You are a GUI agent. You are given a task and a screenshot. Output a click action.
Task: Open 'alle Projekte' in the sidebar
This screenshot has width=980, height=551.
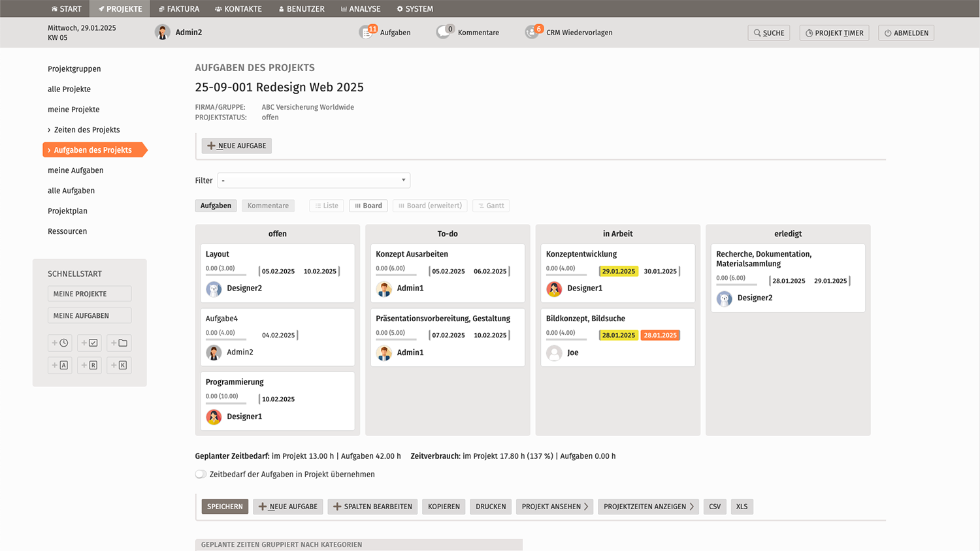click(x=69, y=89)
